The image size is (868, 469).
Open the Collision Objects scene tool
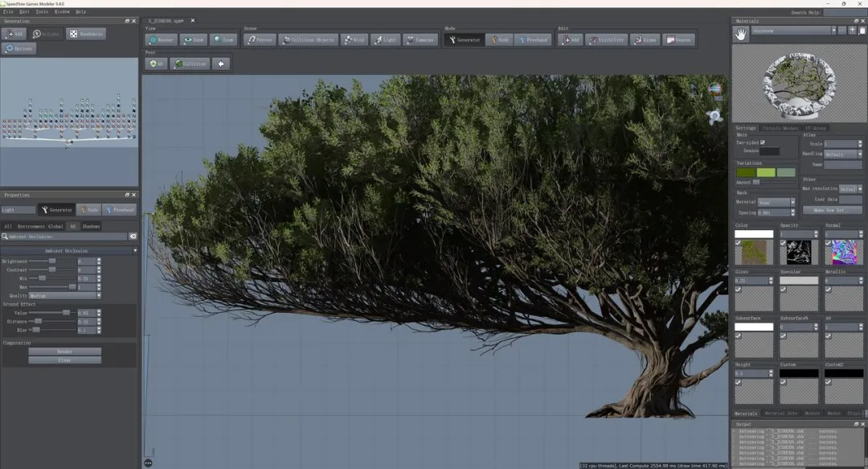click(309, 39)
